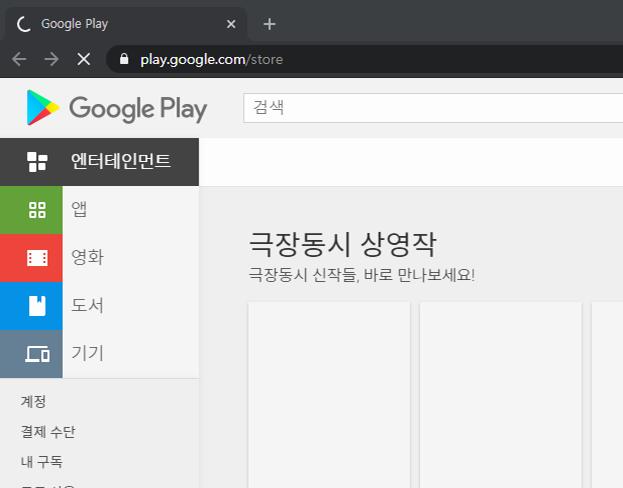Open the 엔터테인먼트 section header
The width and height of the screenshot is (623, 488).
coord(99,162)
